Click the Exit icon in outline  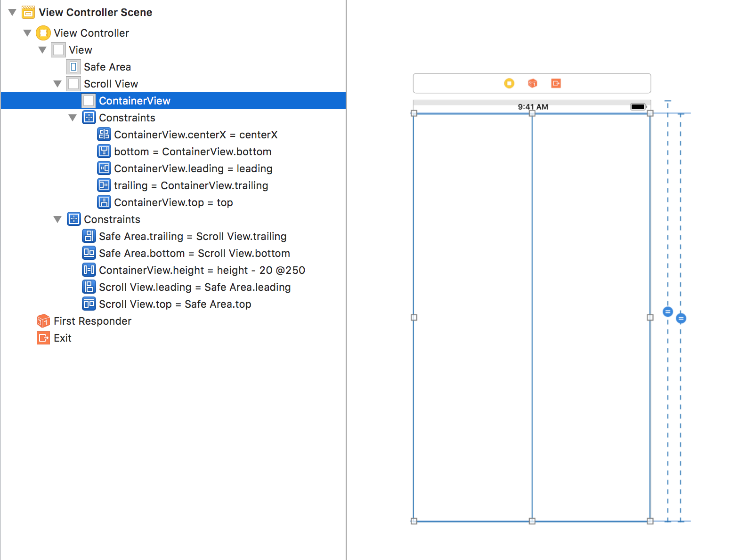[43, 338]
